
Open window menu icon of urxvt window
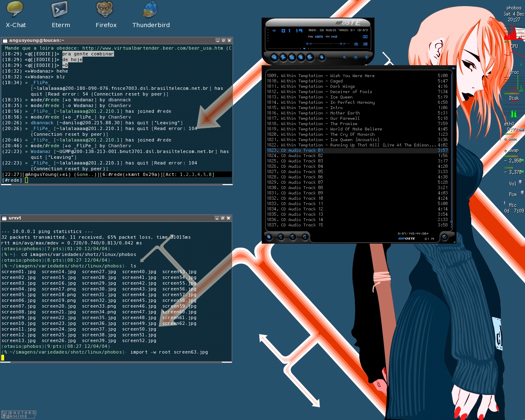point(5,218)
